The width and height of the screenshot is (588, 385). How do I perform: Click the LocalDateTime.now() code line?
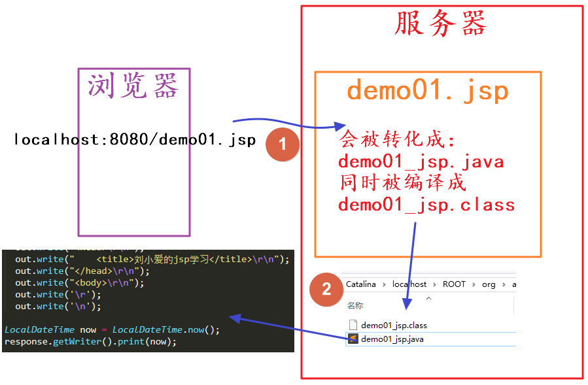point(112,329)
